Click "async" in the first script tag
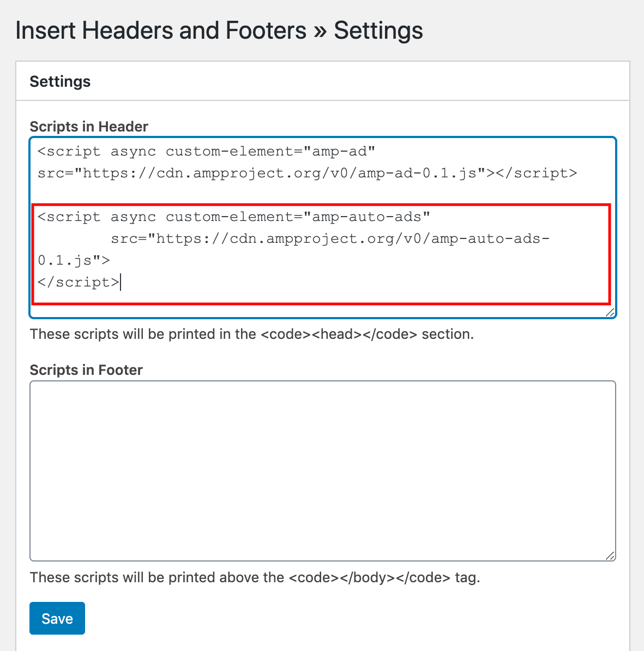This screenshot has width=644, height=651. coord(133,151)
